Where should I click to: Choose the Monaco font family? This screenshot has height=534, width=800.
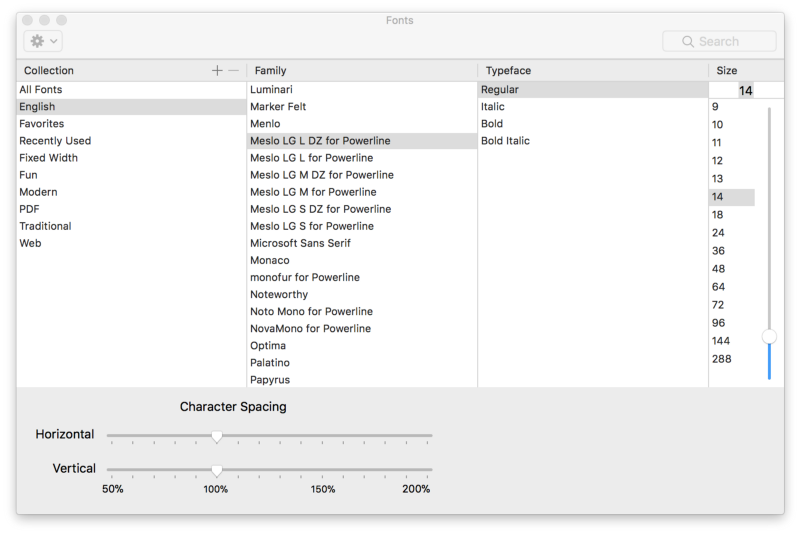pyautogui.click(x=362, y=261)
